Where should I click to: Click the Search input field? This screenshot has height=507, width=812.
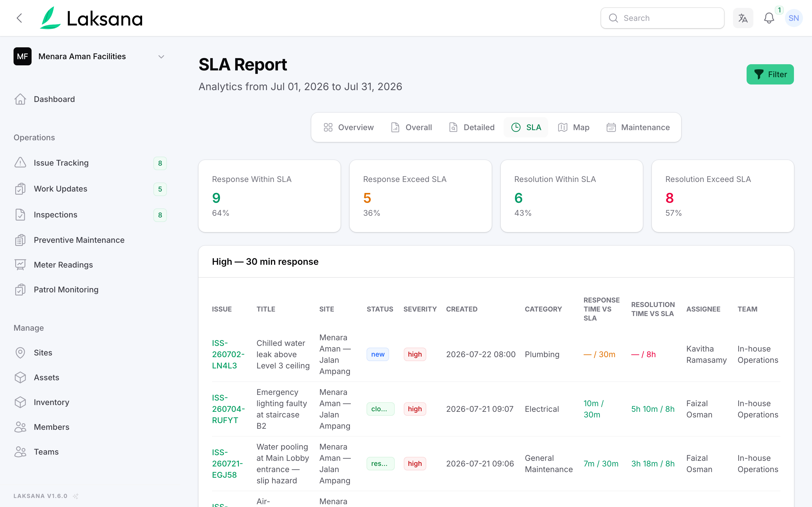(662, 18)
